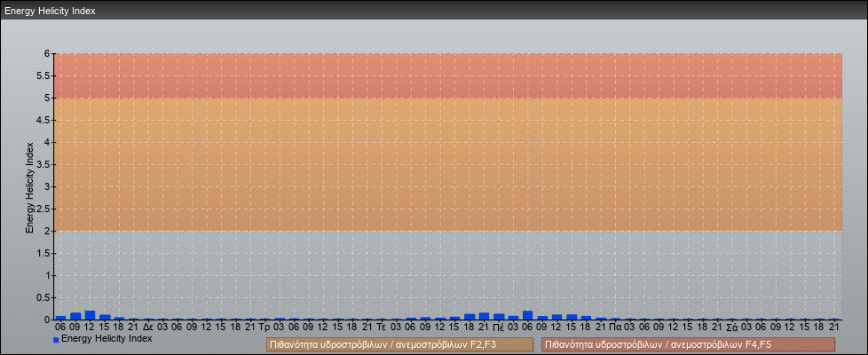Click the tall blue bar at 06 after Πέ

(527, 315)
